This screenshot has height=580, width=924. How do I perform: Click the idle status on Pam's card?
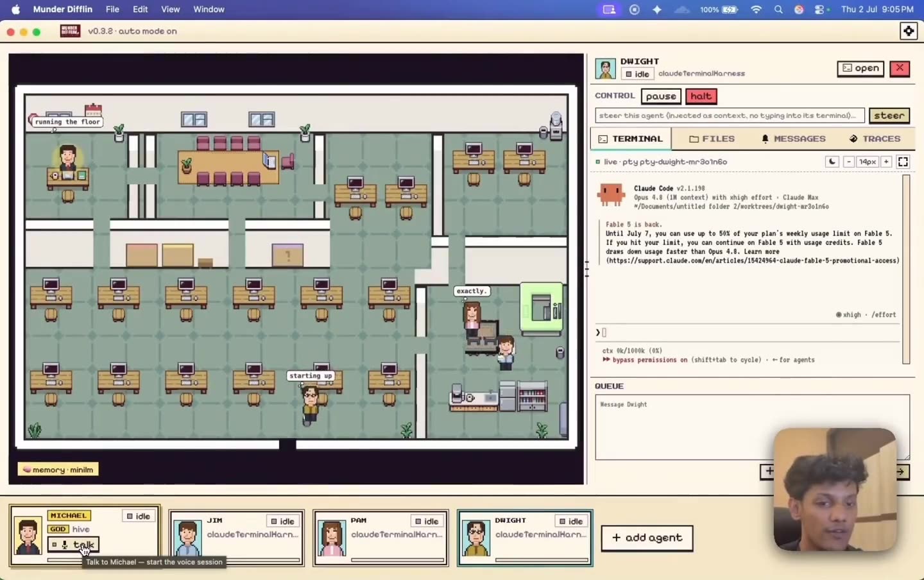427,521
